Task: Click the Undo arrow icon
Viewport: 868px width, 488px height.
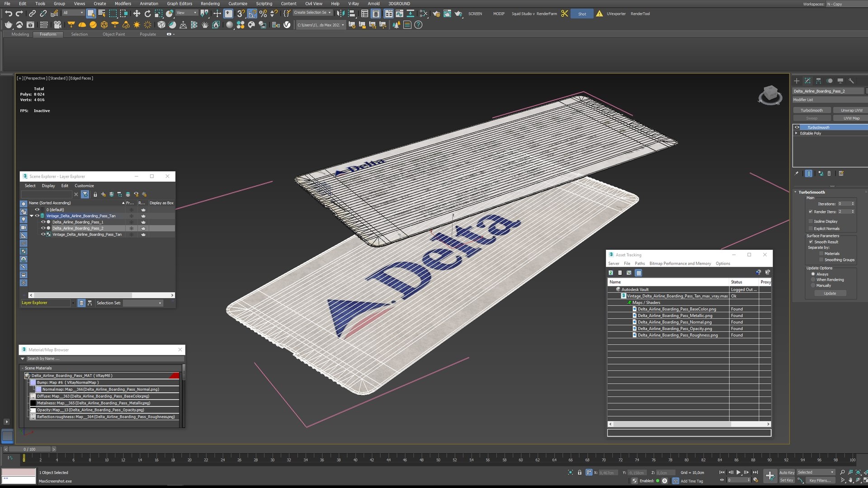Action: click(x=9, y=14)
